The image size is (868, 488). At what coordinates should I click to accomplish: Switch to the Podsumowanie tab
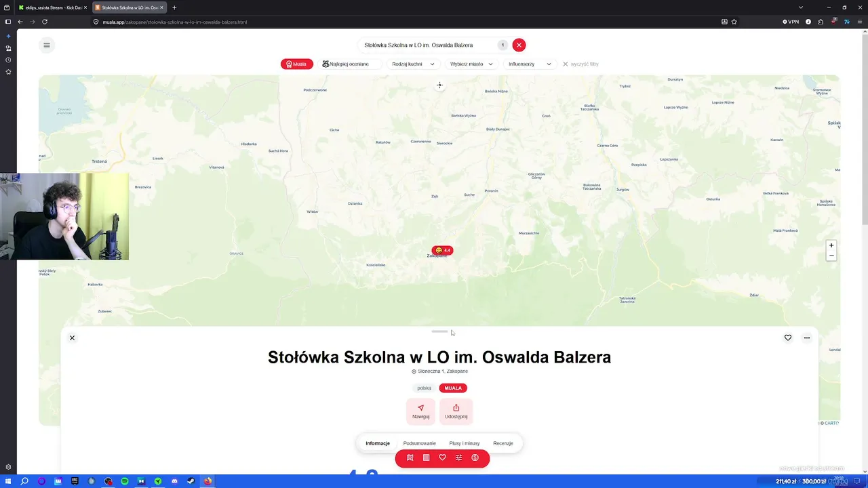[x=420, y=443]
